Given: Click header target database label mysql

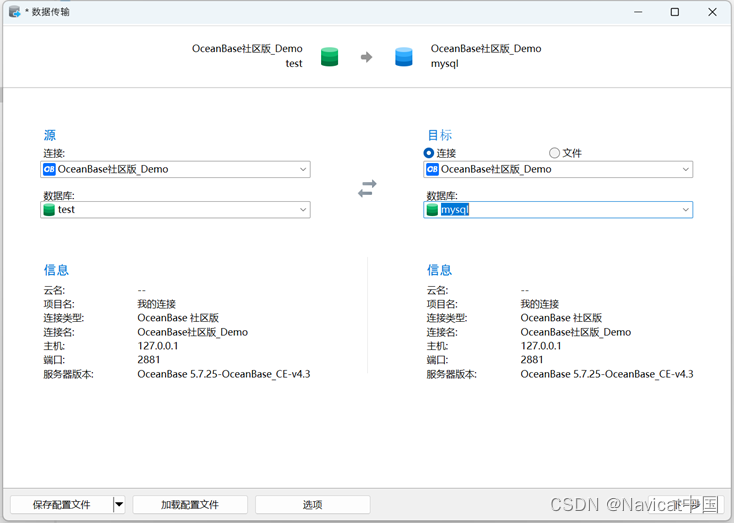Looking at the screenshot, I should tap(445, 63).
